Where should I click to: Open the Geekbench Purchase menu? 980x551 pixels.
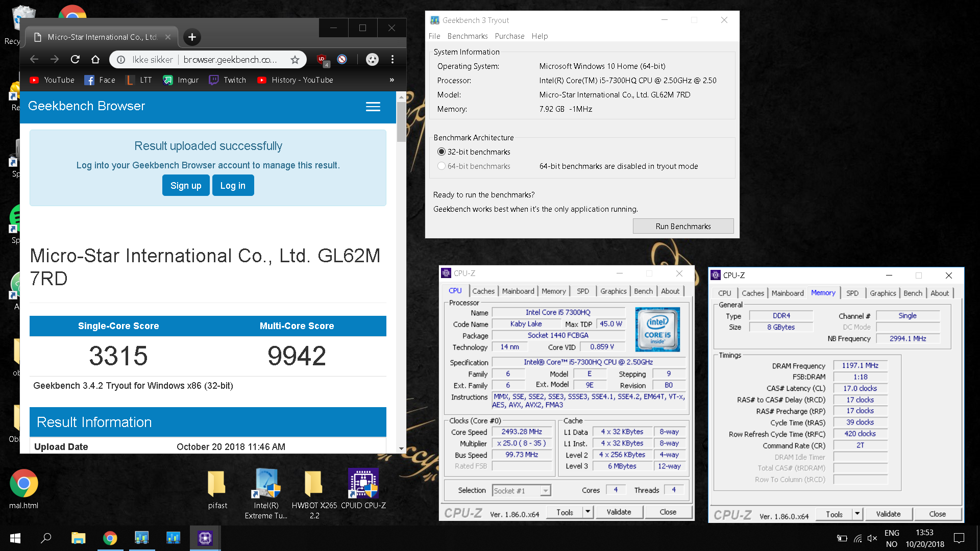point(509,36)
